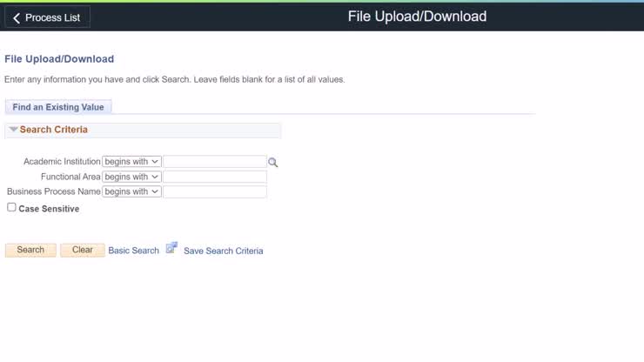
Task: Click the File Upload/Download page heading
Action: pos(59,59)
